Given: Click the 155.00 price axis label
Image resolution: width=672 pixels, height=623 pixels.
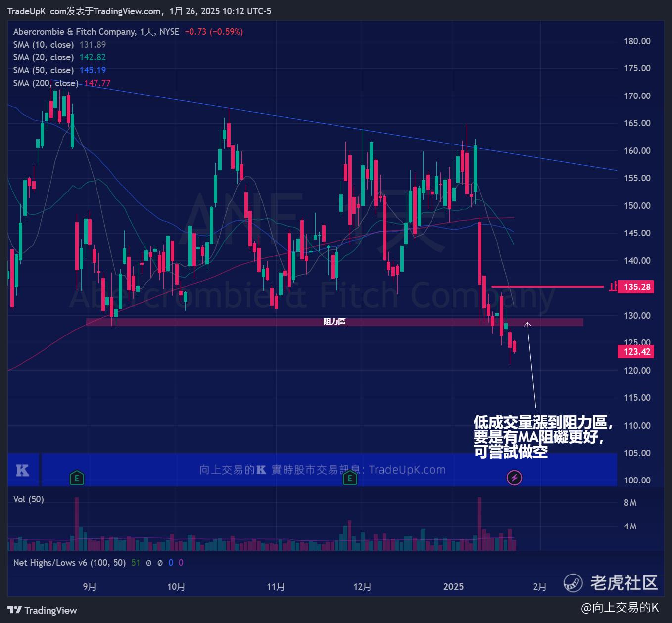Looking at the screenshot, I should pos(637,178).
